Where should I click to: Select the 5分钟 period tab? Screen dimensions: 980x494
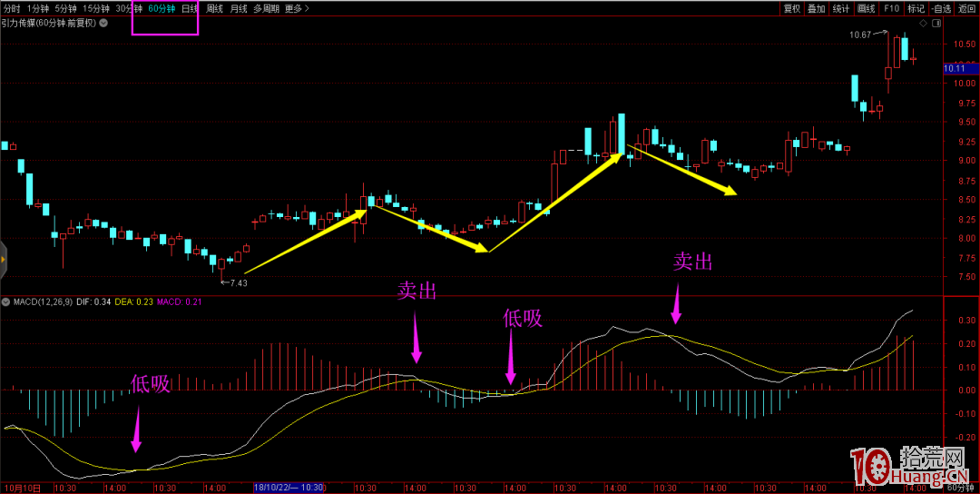[65, 9]
